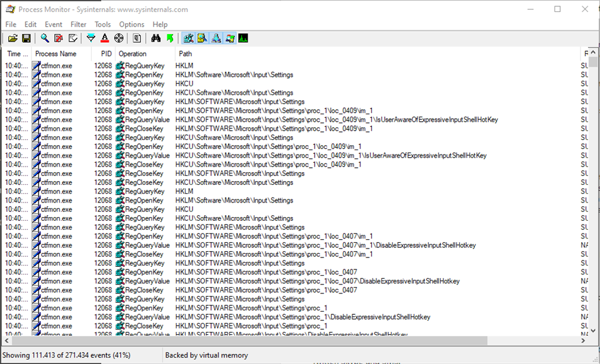
Task: Toggle Show Profiling Events button
Action: click(x=243, y=38)
